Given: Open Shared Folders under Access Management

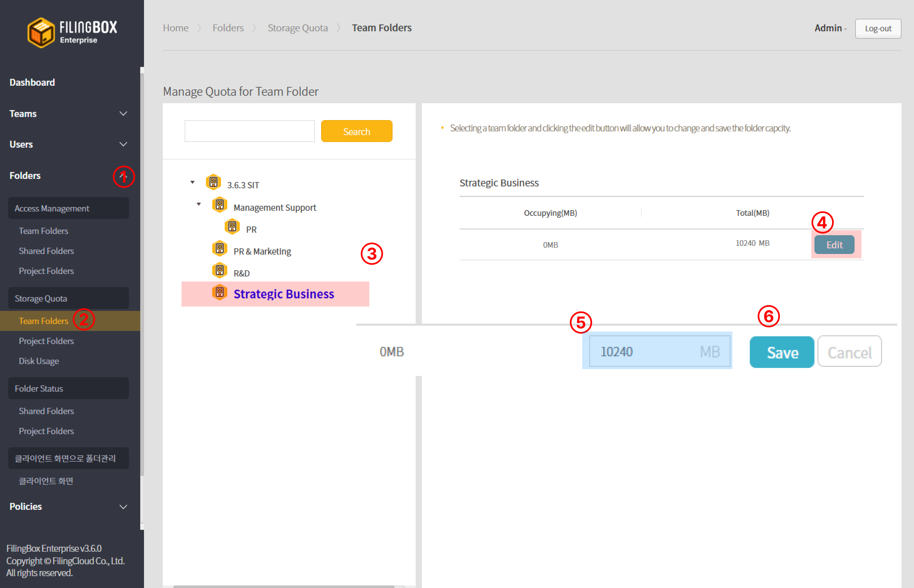Looking at the screenshot, I should tap(46, 251).
